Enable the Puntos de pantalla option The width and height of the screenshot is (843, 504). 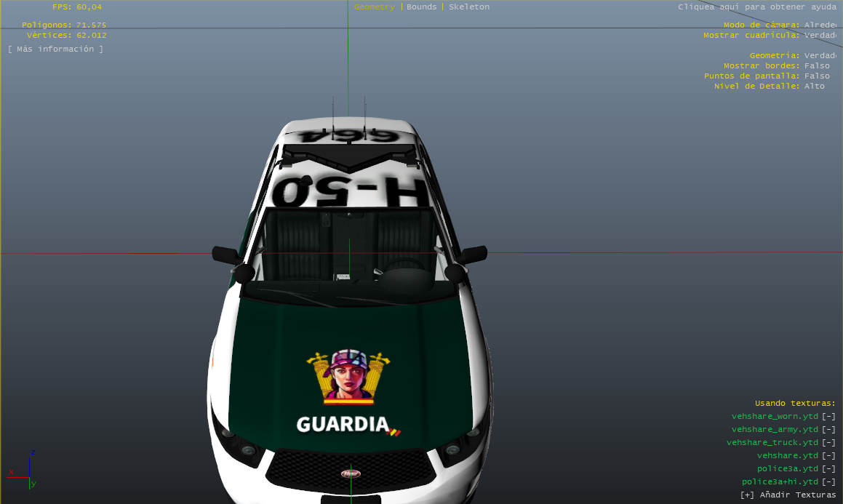817,76
